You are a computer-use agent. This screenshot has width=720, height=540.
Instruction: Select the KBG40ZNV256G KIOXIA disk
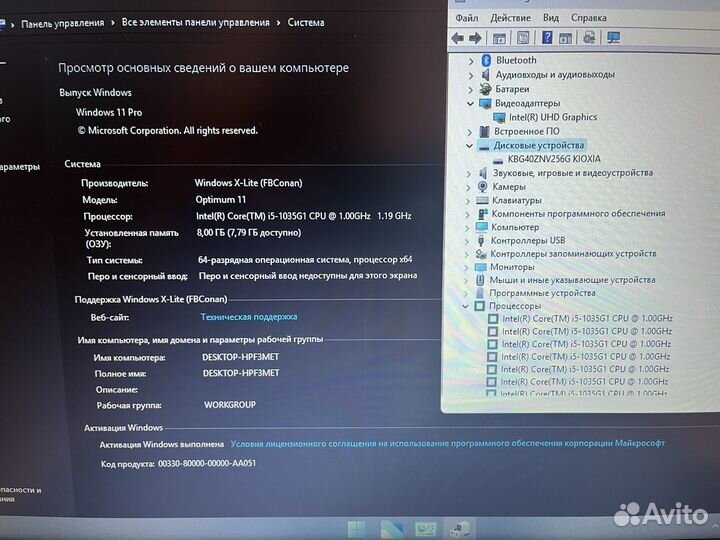pos(554,159)
